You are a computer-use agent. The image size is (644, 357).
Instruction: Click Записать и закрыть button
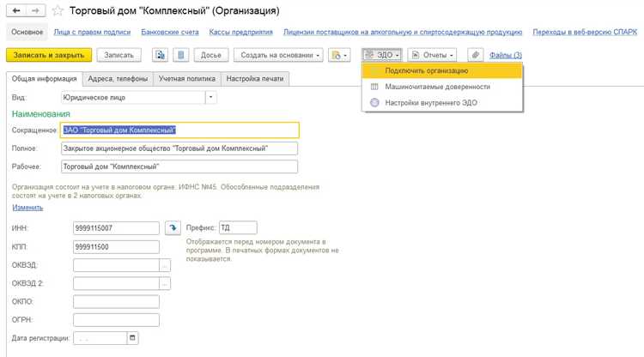[x=49, y=55]
